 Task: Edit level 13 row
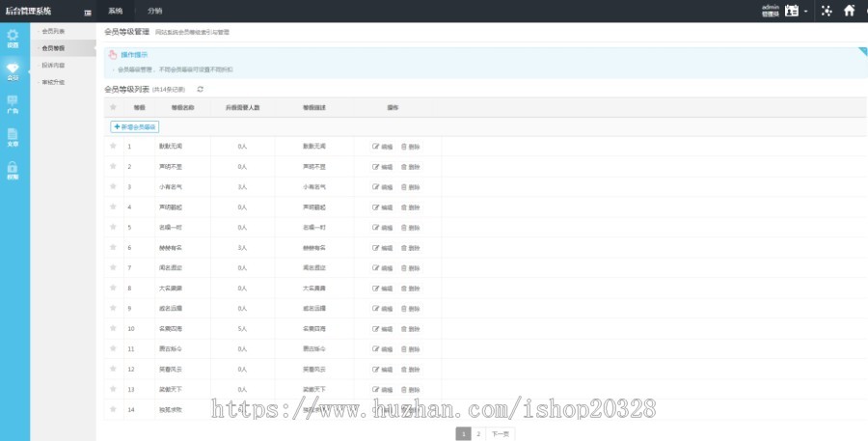383,390
